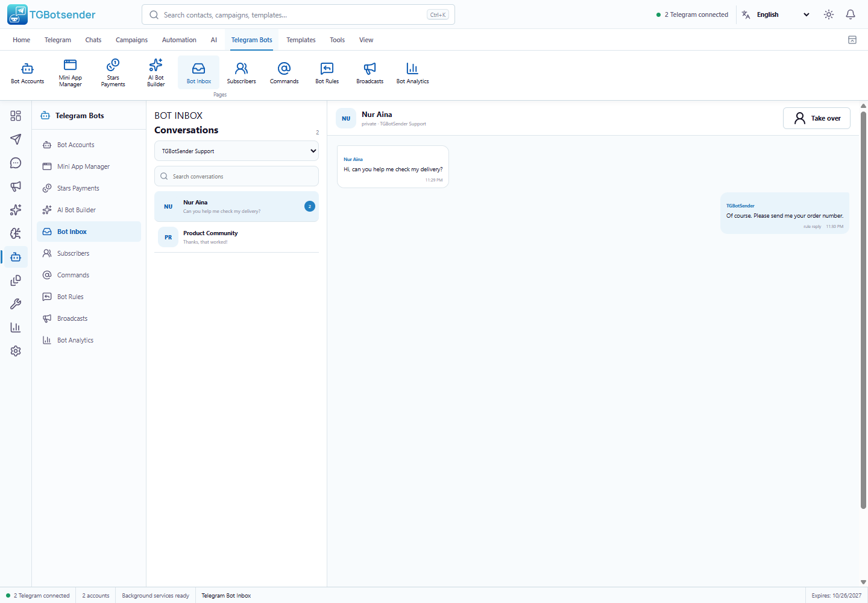Click the Search conversations field
The height and width of the screenshot is (603, 868).
tap(236, 176)
